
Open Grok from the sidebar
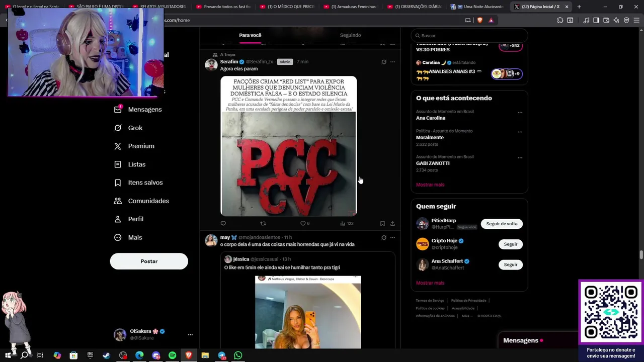[x=128, y=128]
